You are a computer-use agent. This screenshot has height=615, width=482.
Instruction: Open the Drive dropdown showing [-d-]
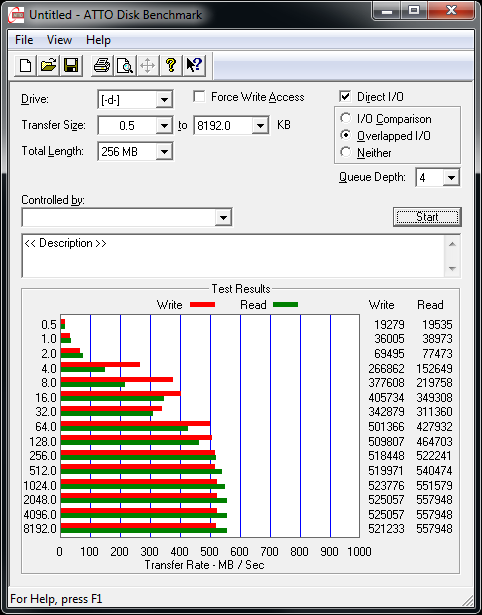point(164,100)
